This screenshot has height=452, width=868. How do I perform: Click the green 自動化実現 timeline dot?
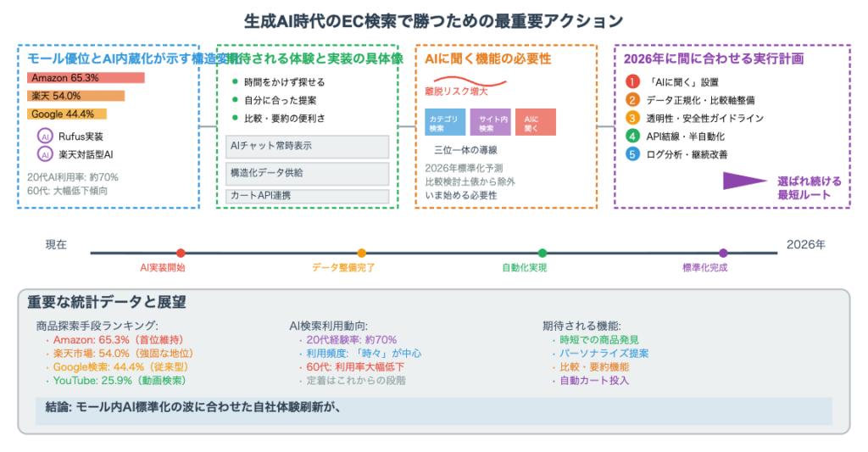pos(542,253)
